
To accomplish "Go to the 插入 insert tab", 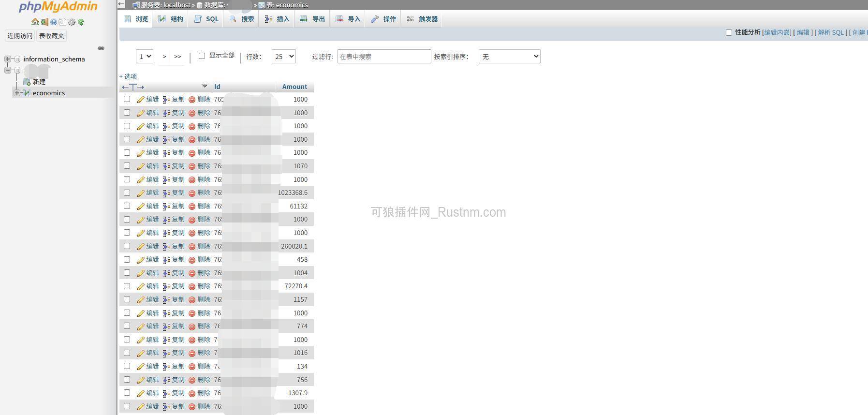I will (x=277, y=19).
